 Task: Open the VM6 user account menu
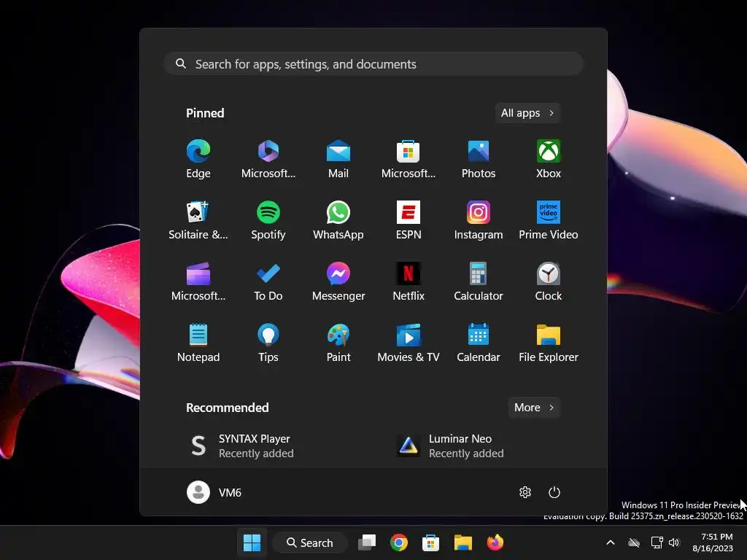[214, 492]
